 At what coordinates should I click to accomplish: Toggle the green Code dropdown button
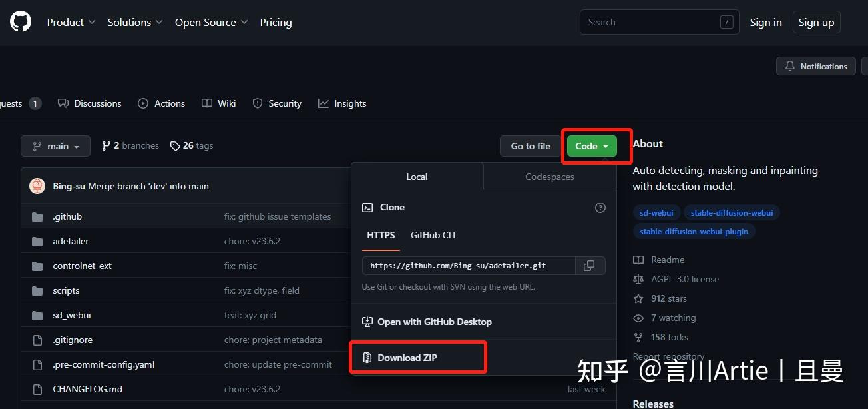(x=592, y=146)
